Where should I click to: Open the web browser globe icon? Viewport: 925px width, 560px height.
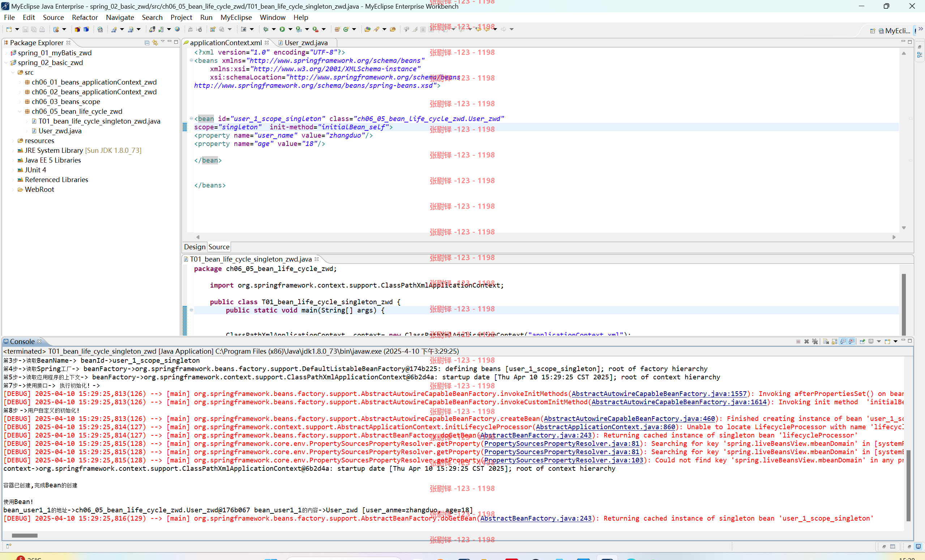pyautogui.click(x=177, y=29)
